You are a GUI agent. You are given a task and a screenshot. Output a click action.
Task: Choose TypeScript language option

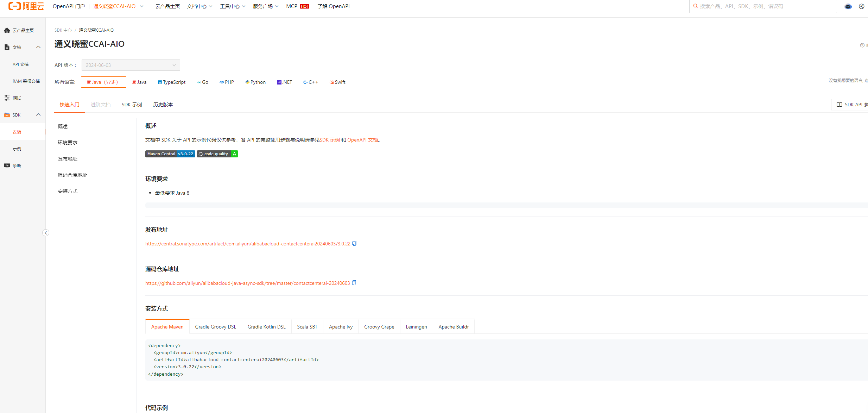(172, 82)
